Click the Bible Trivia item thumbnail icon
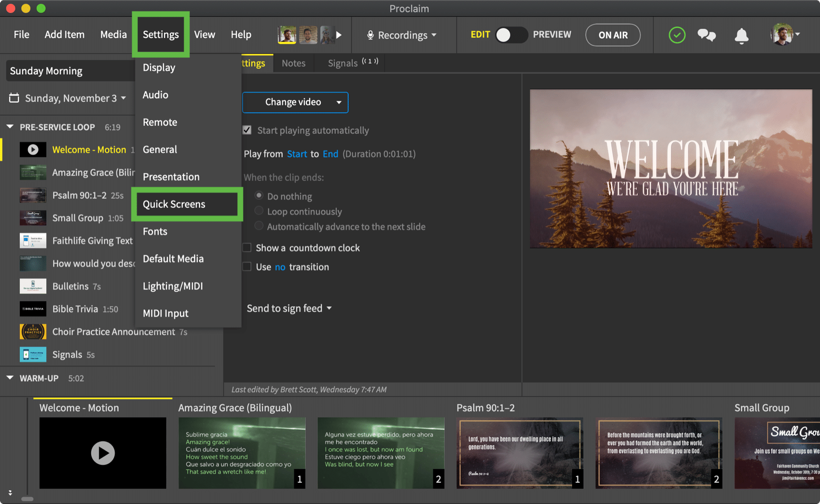Viewport: 820px width, 504px height. click(x=33, y=309)
